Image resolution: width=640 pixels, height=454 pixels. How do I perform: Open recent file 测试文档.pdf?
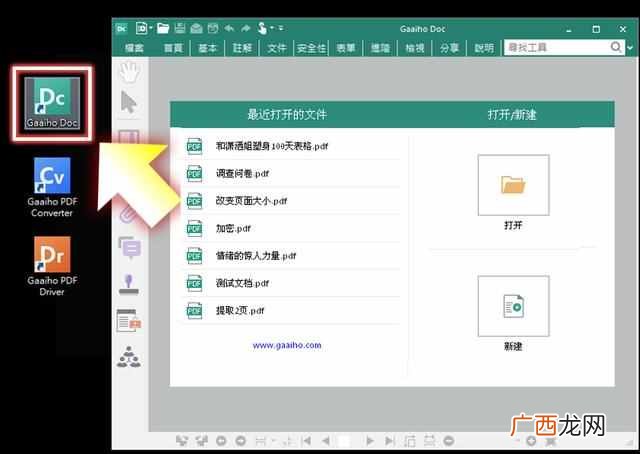point(291,283)
